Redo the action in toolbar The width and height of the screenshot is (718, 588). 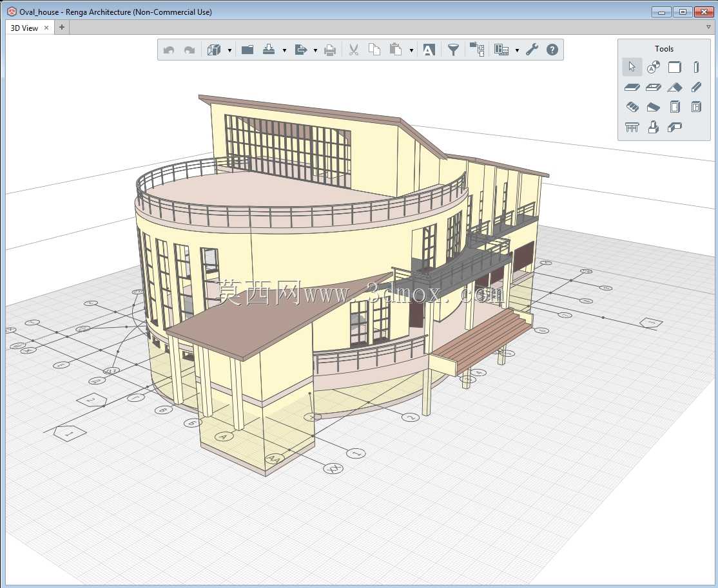(x=189, y=50)
